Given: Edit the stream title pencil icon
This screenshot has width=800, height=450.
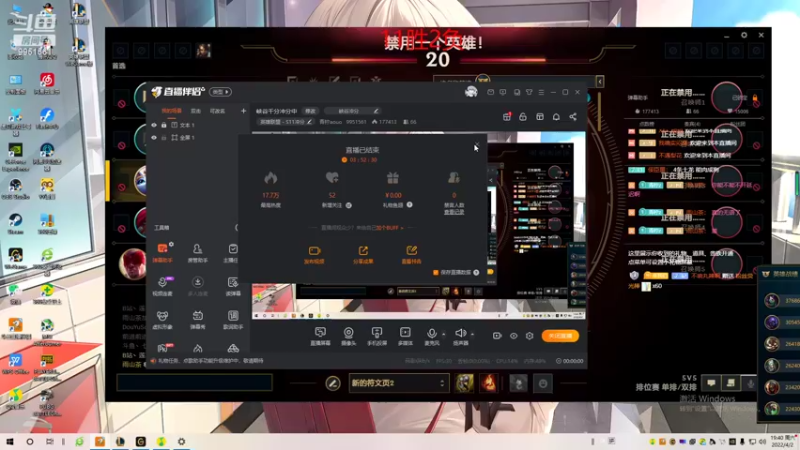Looking at the screenshot, I should [376, 111].
